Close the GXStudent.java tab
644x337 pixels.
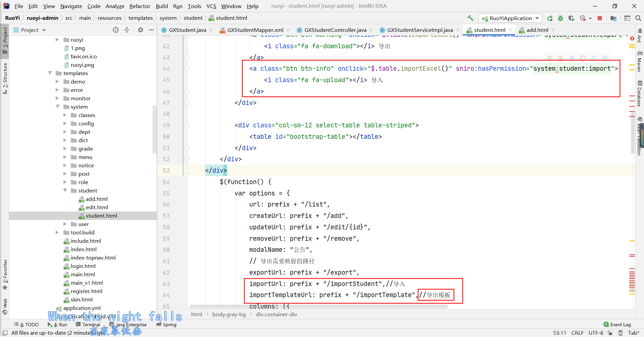[x=211, y=30]
